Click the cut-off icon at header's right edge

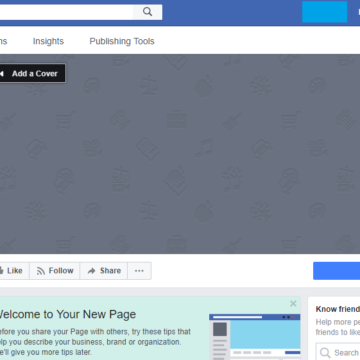359,12
